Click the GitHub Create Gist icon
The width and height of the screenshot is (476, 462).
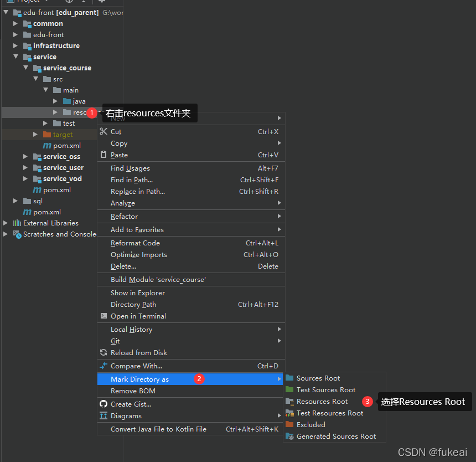tap(104, 404)
